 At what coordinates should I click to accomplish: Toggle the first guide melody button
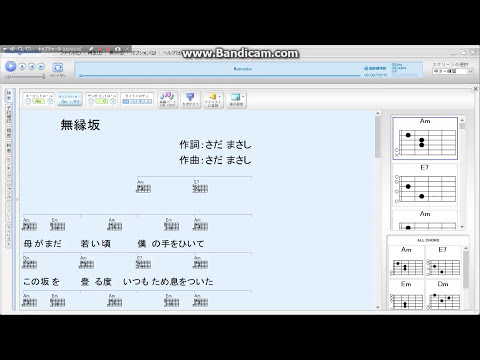tap(126, 101)
